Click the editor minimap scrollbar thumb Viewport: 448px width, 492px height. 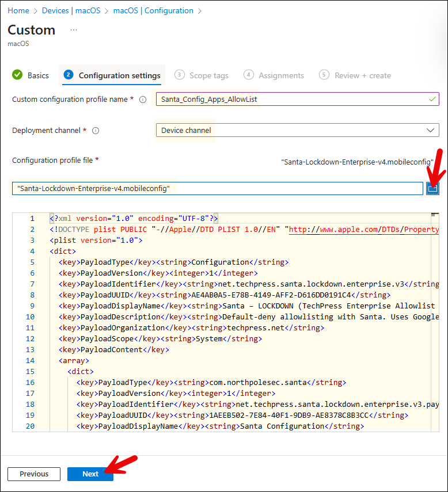coord(435,215)
